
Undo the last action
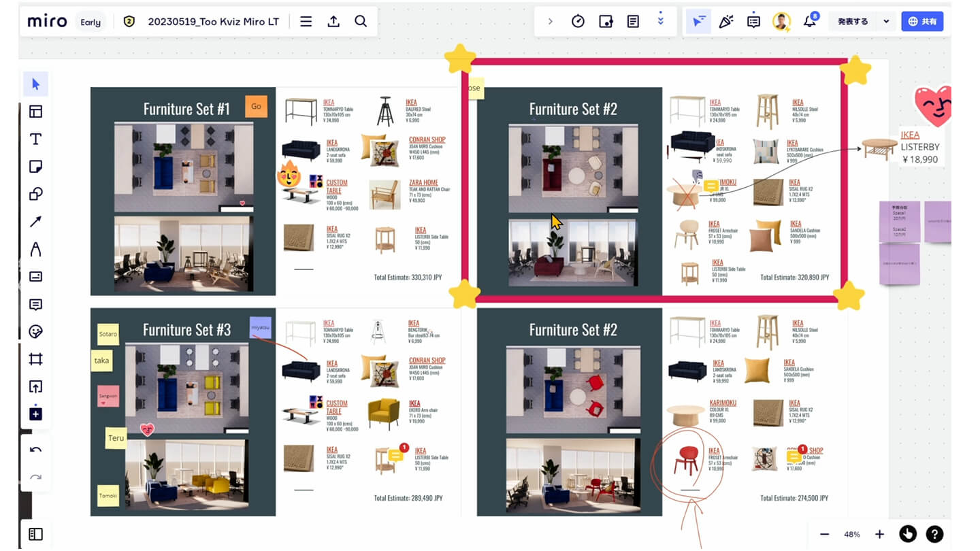point(36,450)
